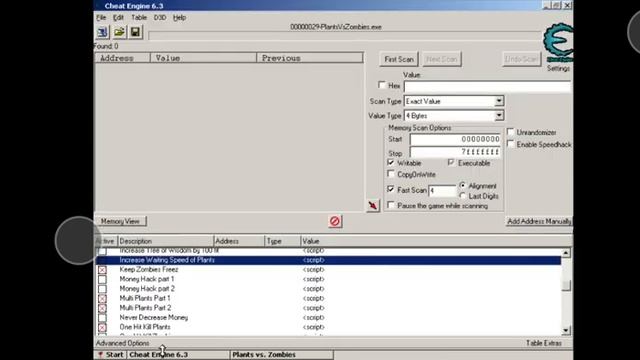Viewport: 640px width, 360px height.
Task: Select the Increase Waiting Speed of Plants row
Action: pos(328,260)
